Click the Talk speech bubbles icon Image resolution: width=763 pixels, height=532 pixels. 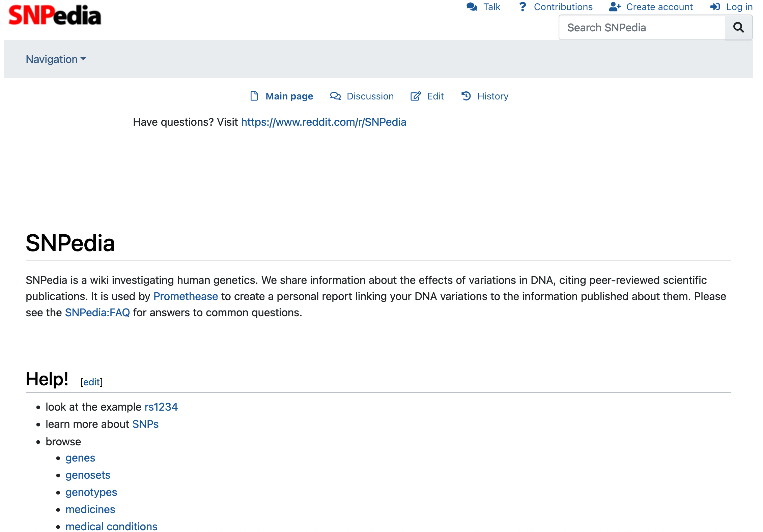pyautogui.click(x=472, y=7)
